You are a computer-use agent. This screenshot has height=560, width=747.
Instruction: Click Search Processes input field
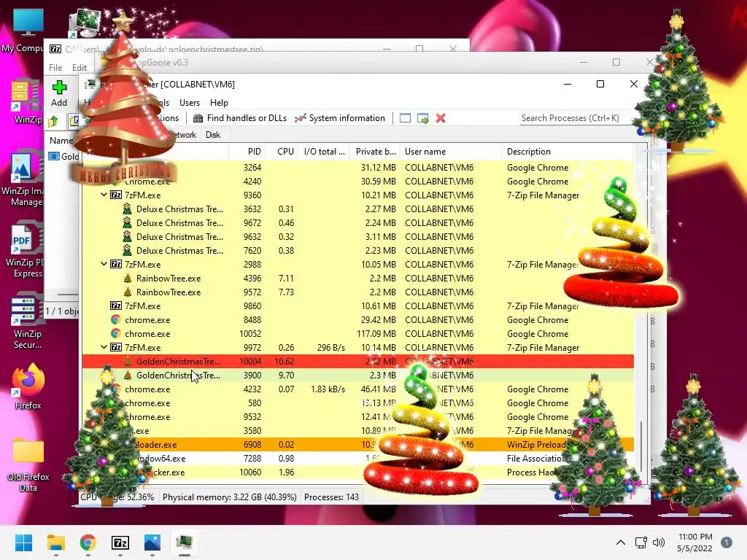[576, 118]
